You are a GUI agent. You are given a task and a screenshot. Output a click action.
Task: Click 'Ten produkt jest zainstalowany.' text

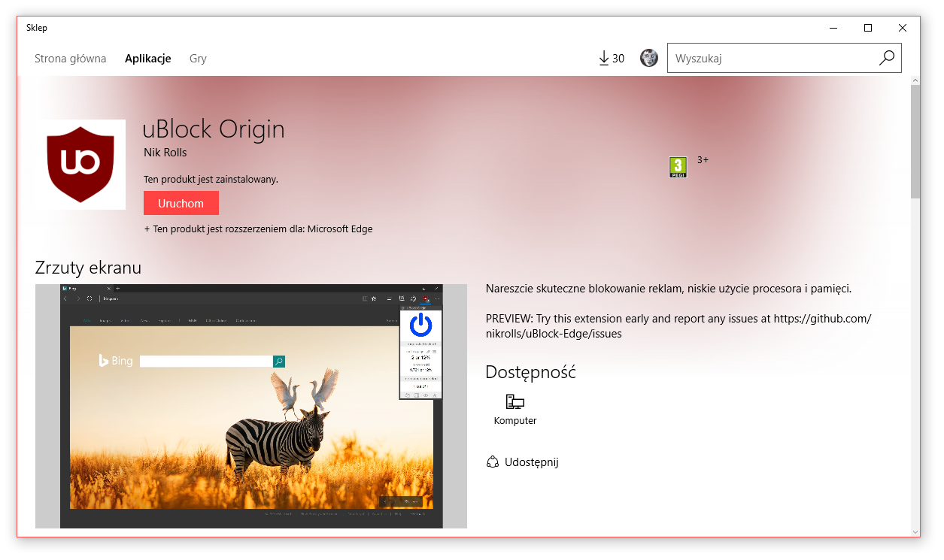coord(211,179)
